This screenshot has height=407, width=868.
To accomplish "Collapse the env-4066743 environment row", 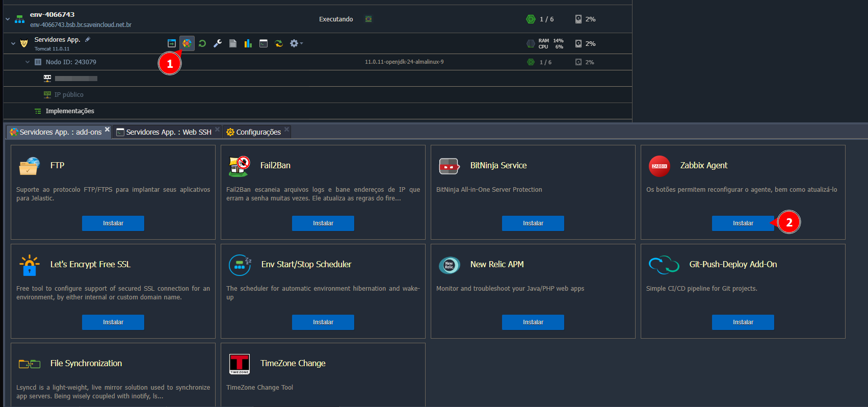I will coord(8,19).
